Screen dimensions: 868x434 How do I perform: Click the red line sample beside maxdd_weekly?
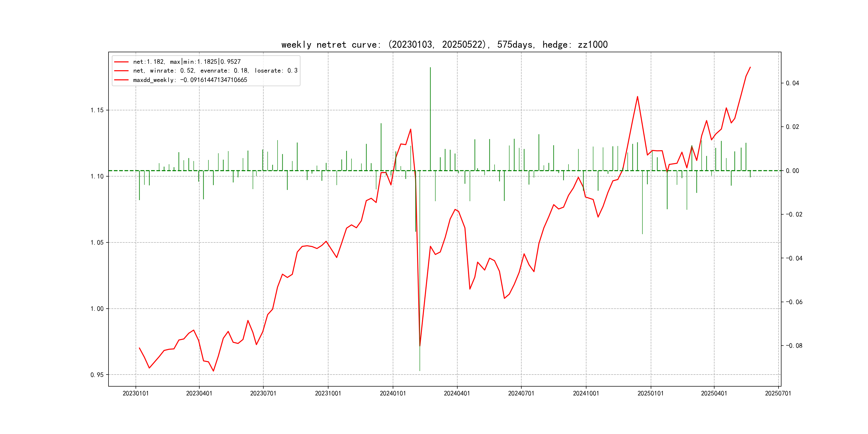121,80
